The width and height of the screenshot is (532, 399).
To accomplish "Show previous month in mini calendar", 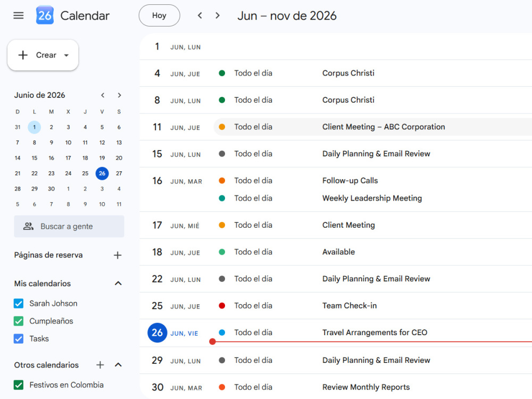I will 103,95.
